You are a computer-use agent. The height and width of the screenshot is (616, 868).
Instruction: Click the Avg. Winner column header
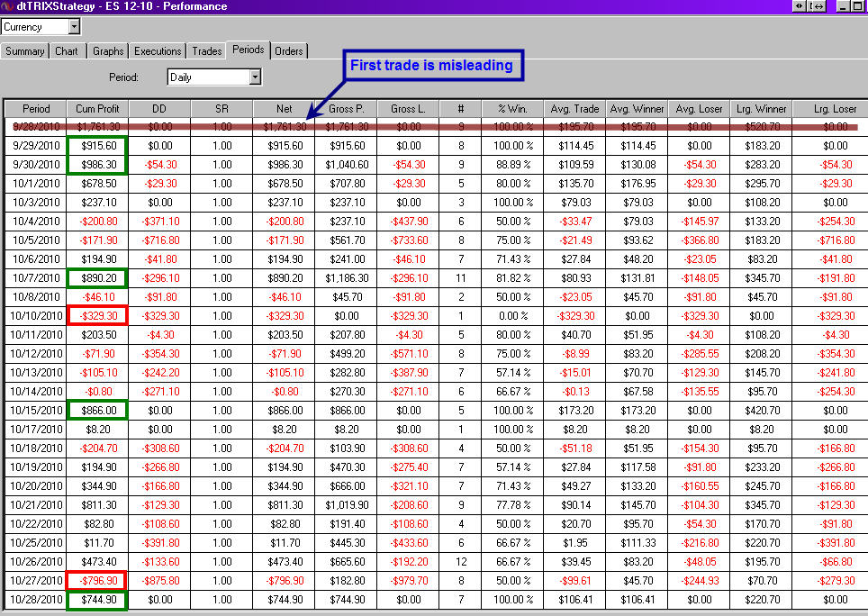(x=637, y=108)
